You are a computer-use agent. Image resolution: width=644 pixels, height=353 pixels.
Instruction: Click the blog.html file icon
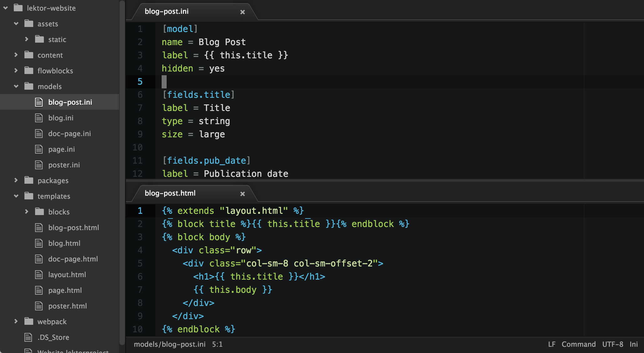[39, 243]
